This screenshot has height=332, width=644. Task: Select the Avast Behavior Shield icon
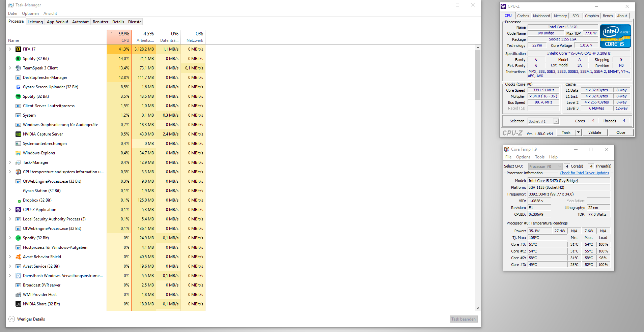pyautogui.click(x=18, y=257)
